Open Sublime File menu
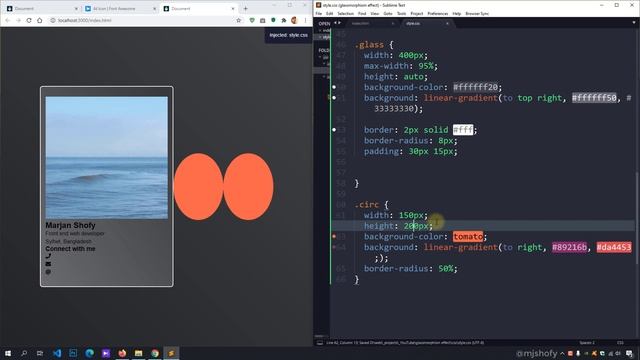 [x=319, y=13]
